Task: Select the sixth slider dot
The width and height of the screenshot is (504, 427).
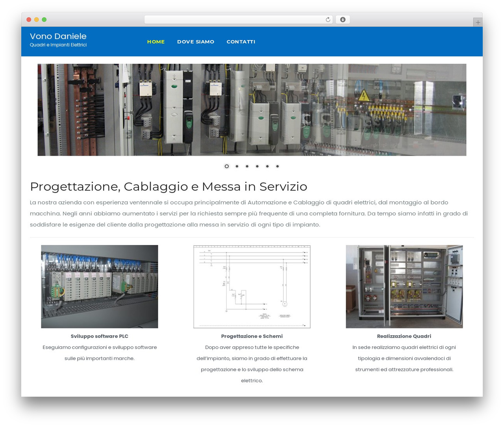Action: click(278, 166)
